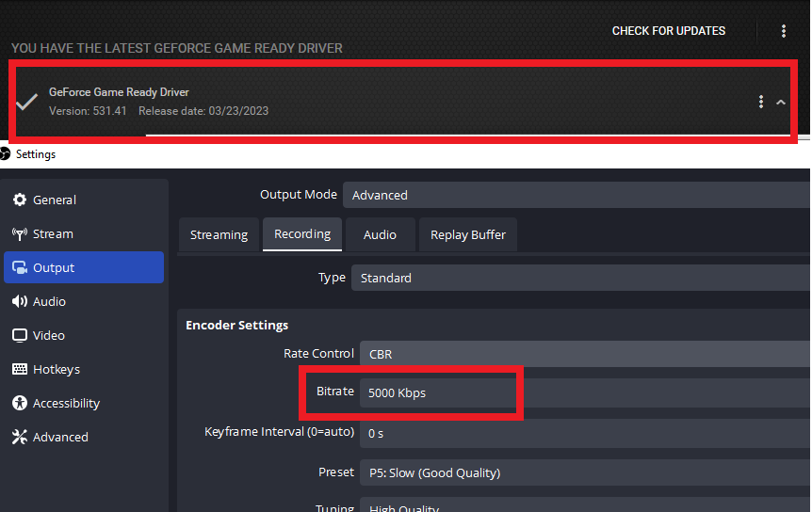The width and height of the screenshot is (812, 512).
Task: Open the recording Type dropdown
Action: pyautogui.click(x=580, y=278)
